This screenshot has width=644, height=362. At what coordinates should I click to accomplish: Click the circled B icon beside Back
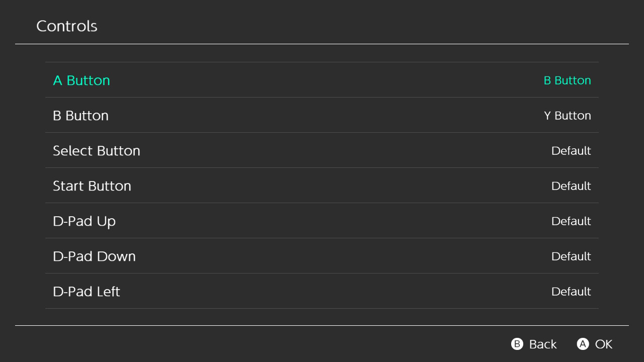[x=517, y=344]
